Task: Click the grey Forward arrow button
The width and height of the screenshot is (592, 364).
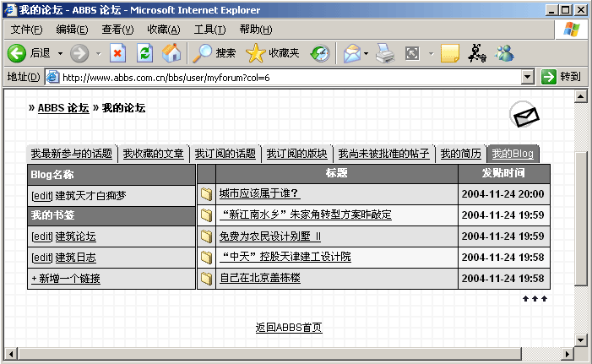Action: click(x=79, y=53)
